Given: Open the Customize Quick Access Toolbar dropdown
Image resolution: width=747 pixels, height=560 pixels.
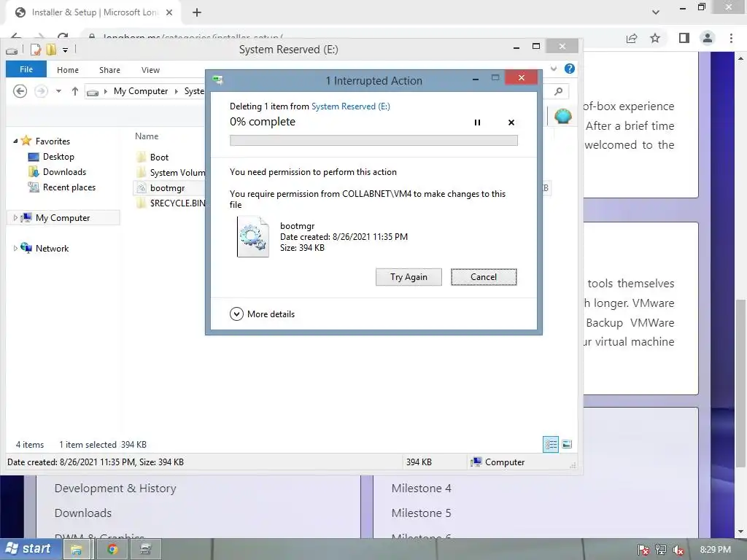Looking at the screenshot, I should pyautogui.click(x=65, y=50).
